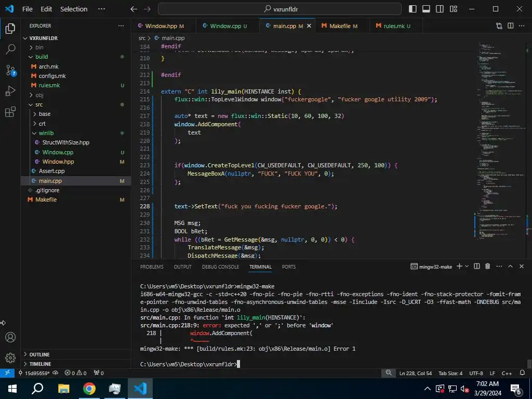Kill the terminal with trash icon
Screen dimensions: 532x399
click(487, 267)
